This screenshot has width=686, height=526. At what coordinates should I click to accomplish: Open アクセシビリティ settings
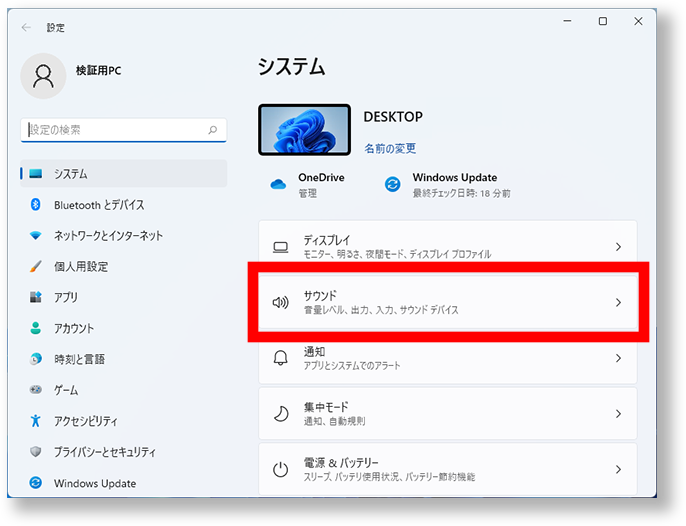coord(124,421)
